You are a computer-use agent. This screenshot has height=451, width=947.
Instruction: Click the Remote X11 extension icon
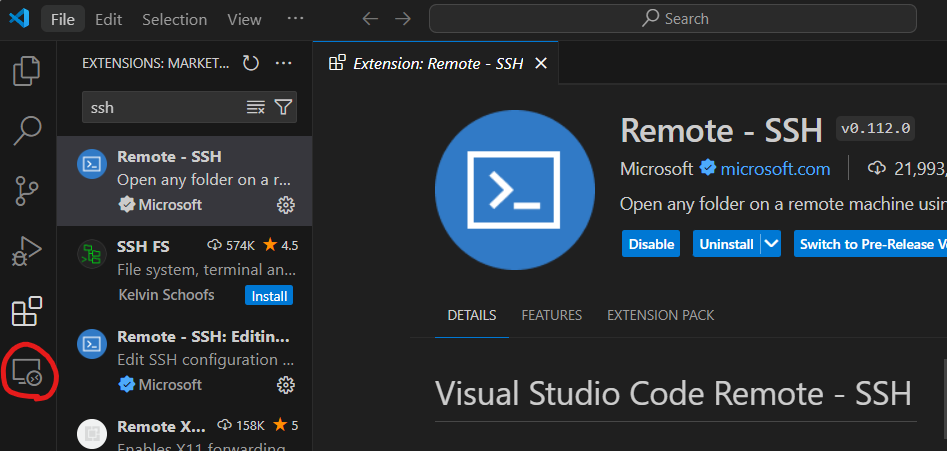[92, 433]
